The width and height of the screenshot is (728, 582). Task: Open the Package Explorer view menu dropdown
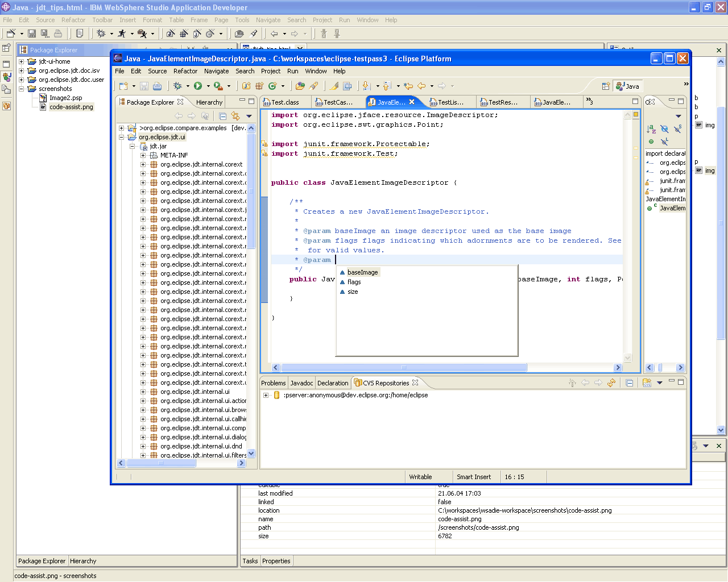(x=249, y=116)
